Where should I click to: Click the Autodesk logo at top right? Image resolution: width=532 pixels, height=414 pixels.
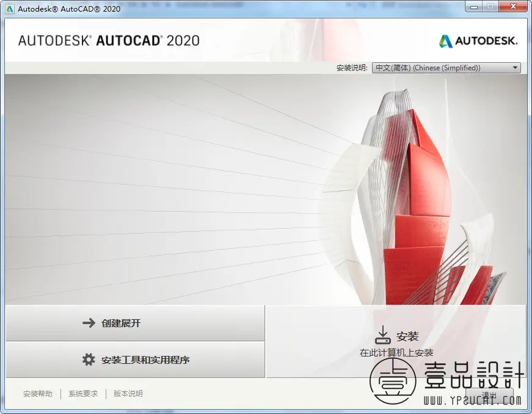478,41
